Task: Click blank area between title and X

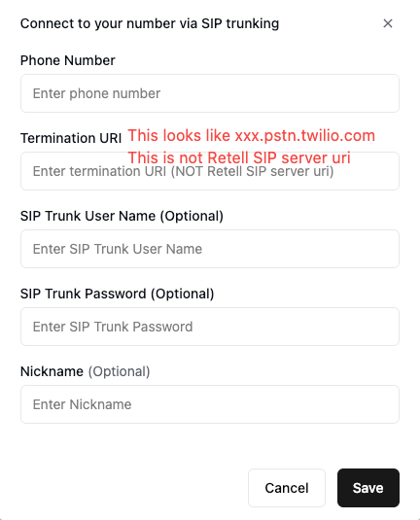Action: 331,23
